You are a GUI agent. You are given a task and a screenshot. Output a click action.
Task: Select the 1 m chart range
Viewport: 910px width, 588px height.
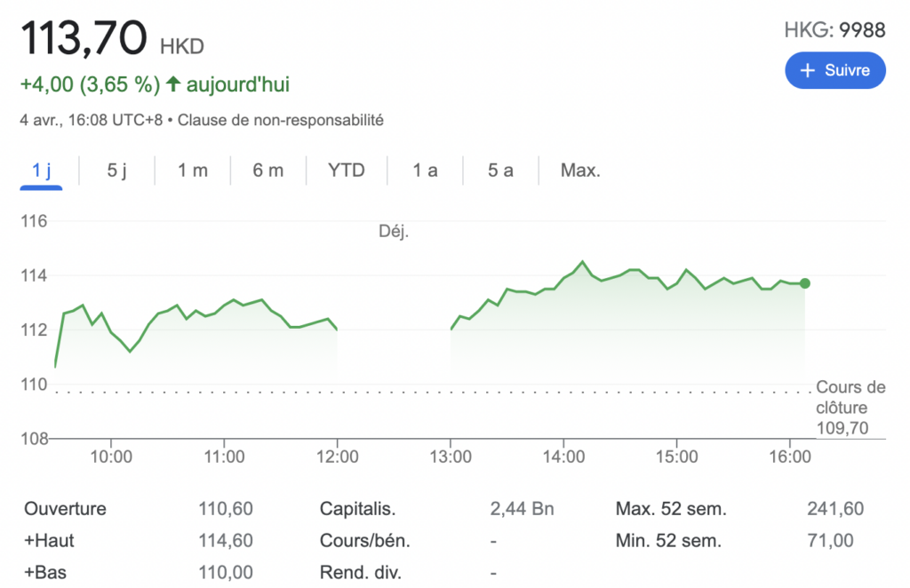[x=192, y=170]
